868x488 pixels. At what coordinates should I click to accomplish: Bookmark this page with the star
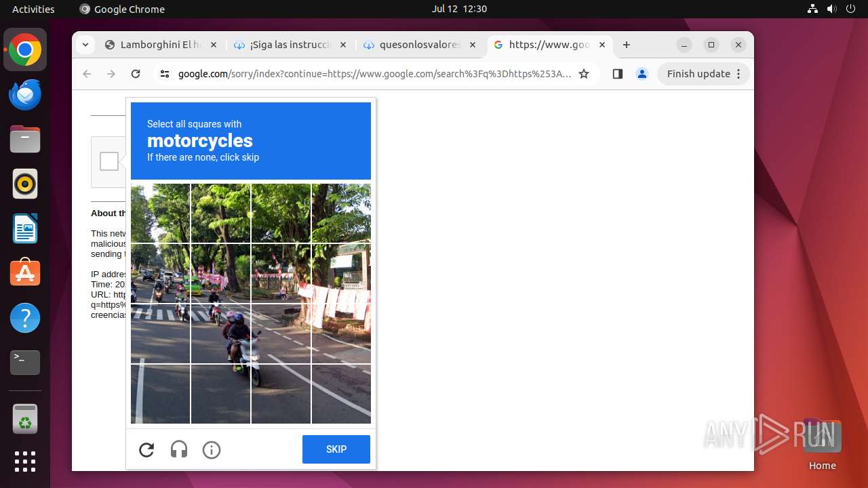(x=584, y=74)
